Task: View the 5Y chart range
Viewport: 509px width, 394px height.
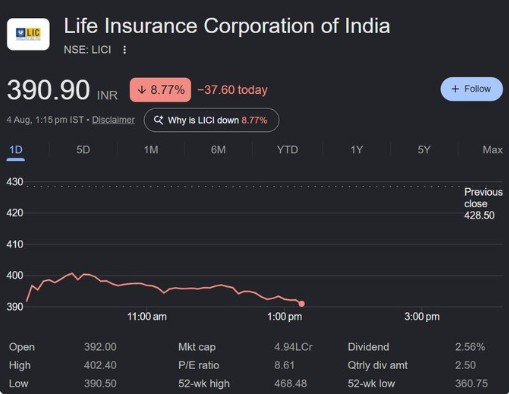Action: tap(424, 150)
